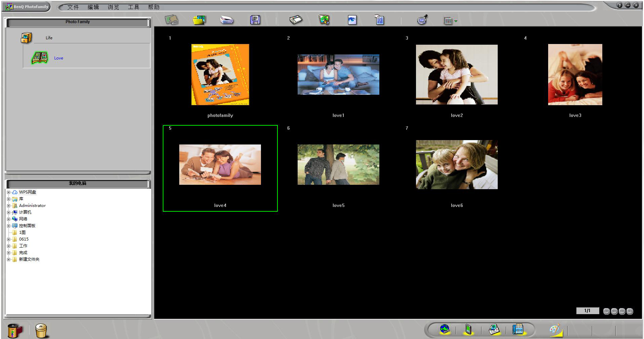Select the love6 thumbnail image
The width and height of the screenshot is (644, 339).
click(457, 165)
